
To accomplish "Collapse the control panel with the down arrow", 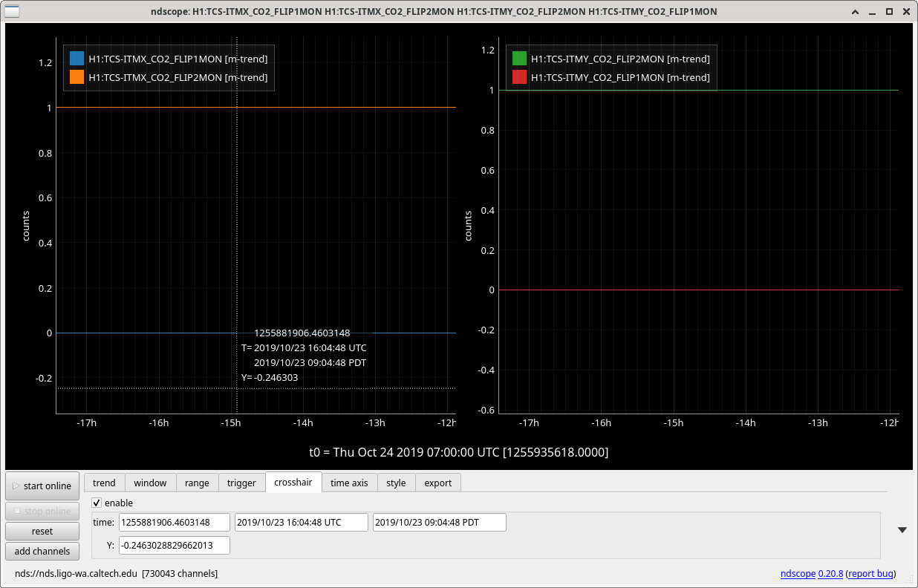I will point(902,530).
